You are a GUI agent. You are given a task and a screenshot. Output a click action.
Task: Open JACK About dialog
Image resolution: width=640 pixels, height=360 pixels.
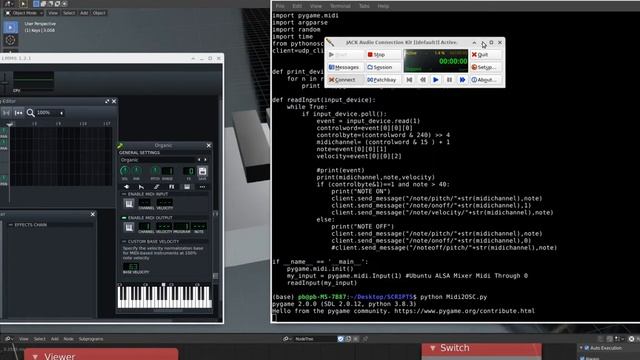pyautogui.click(x=485, y=80)
